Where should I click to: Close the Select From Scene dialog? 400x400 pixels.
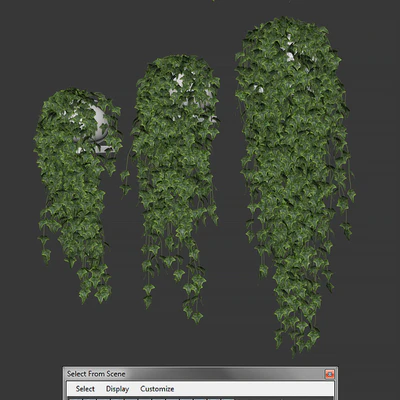click(x=330, y=374)
